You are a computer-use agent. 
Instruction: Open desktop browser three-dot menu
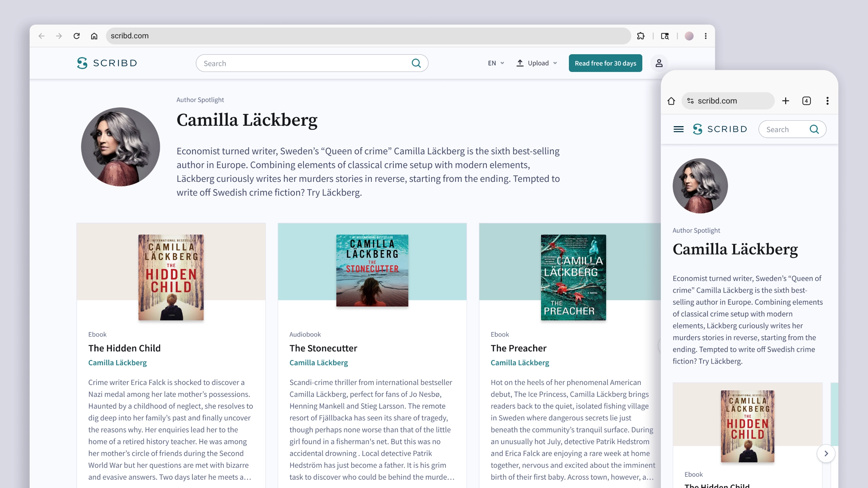(706, 36)
